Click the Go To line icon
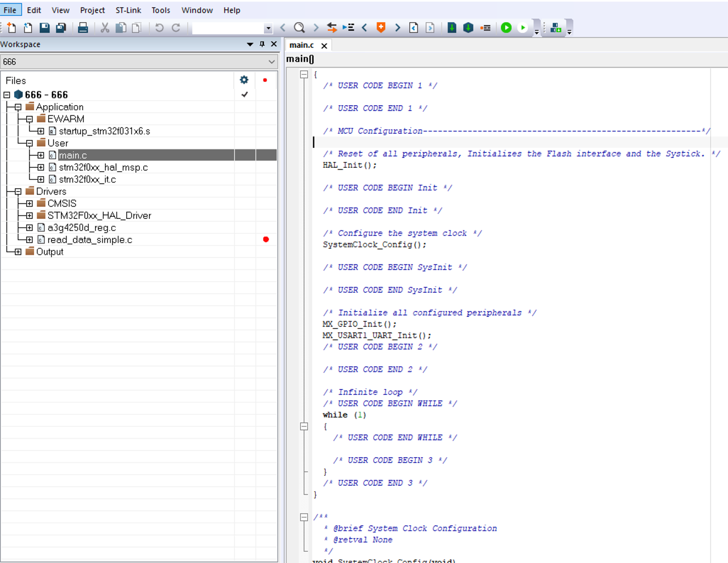Screen dimensions: 728x563 348,27
